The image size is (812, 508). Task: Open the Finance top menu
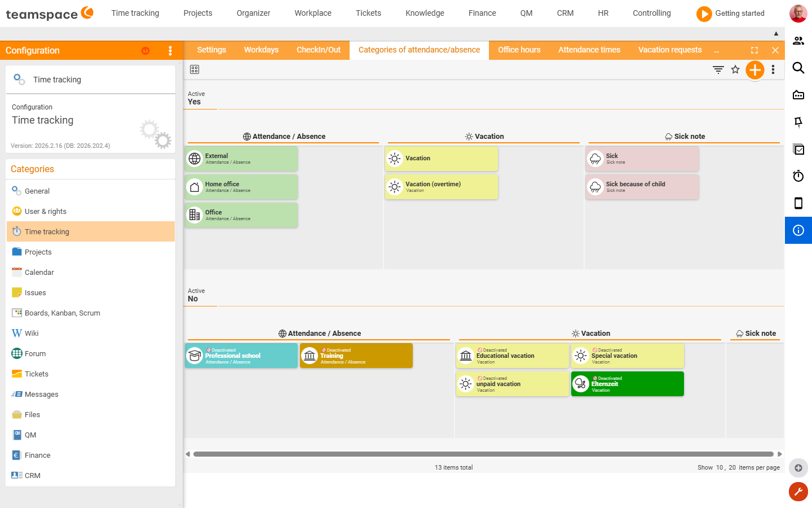click(482, 13)
